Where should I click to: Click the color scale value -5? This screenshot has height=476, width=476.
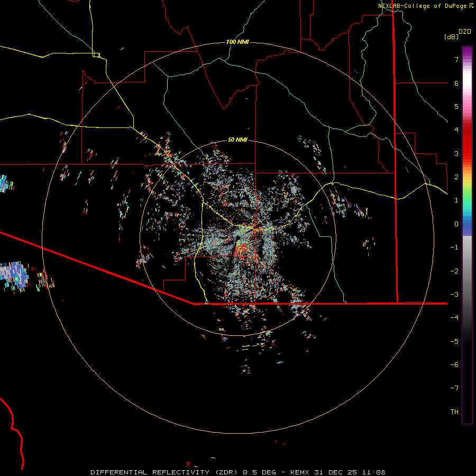click(454, 341)
